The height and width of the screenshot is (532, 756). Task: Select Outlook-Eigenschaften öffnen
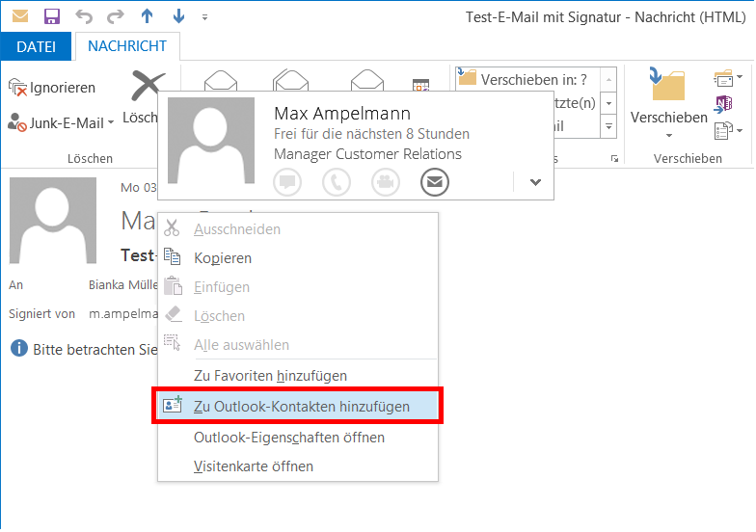pyautogui.click(x=298, y=438)
